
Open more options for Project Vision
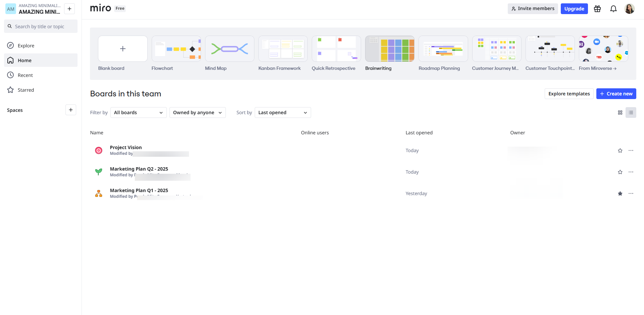pyautogui.click(x=631, y=150)
